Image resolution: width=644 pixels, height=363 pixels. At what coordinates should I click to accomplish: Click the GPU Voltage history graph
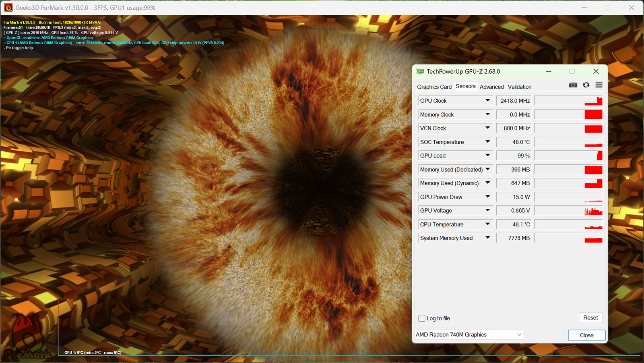(568, 211)
